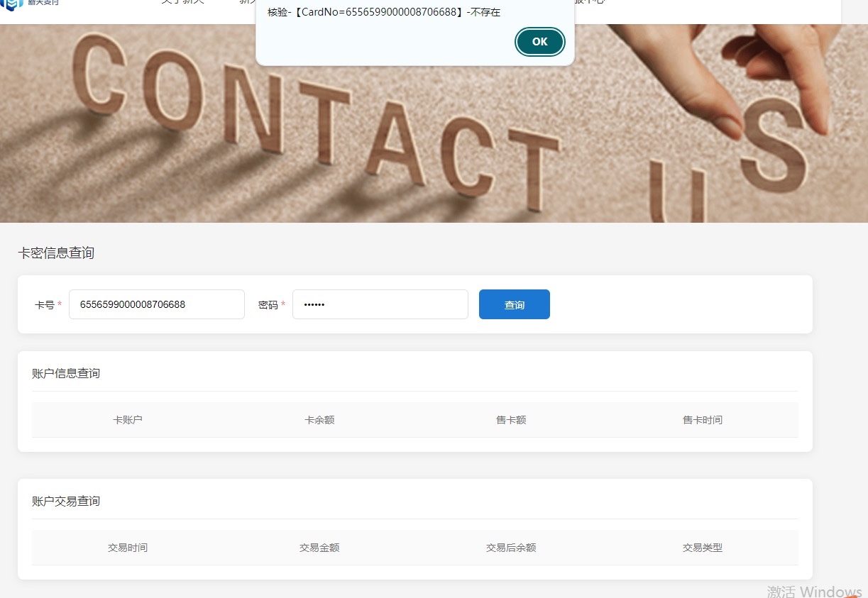Click the 售卡额 column header
Image resolution: width=868 pixels, height=598 pixels.
pos(511,420)
